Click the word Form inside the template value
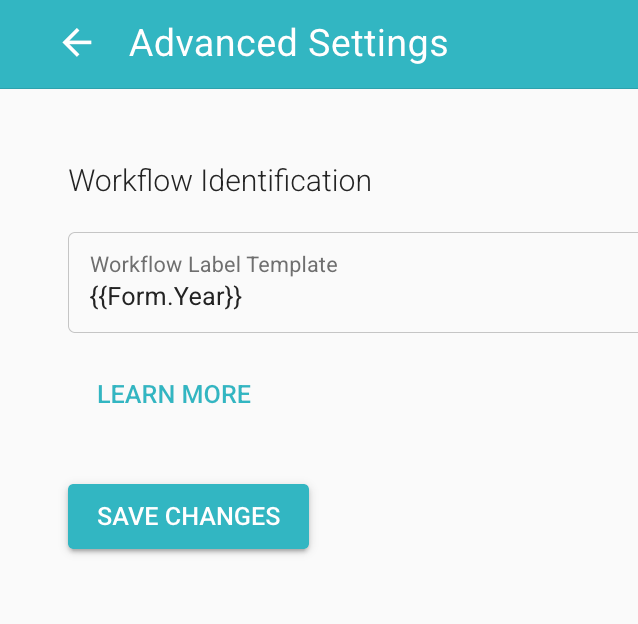The height and width of the screenshot is (624, 638). pyautogui.click(x=137, y=297)
